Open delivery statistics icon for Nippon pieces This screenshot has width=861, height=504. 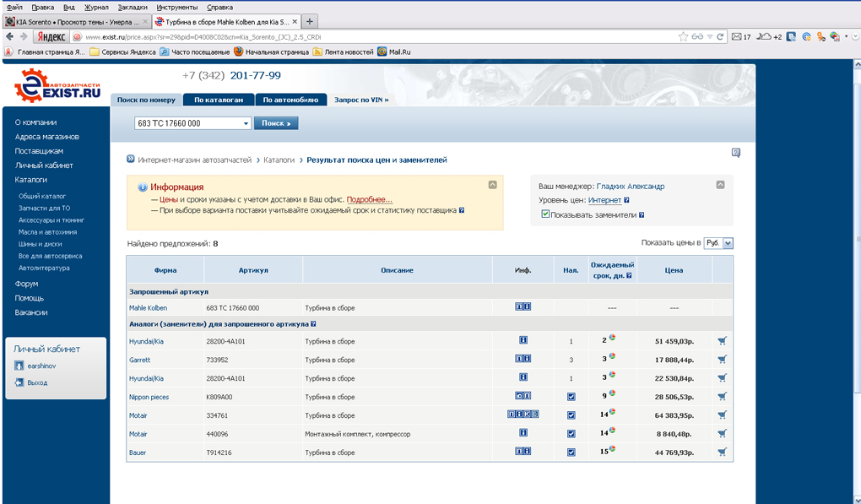tap(612, 393)
